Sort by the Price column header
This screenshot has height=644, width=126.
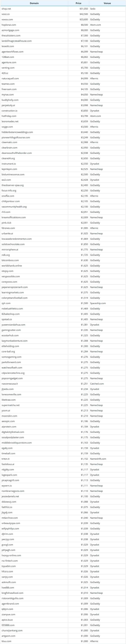tap(78, 3)
